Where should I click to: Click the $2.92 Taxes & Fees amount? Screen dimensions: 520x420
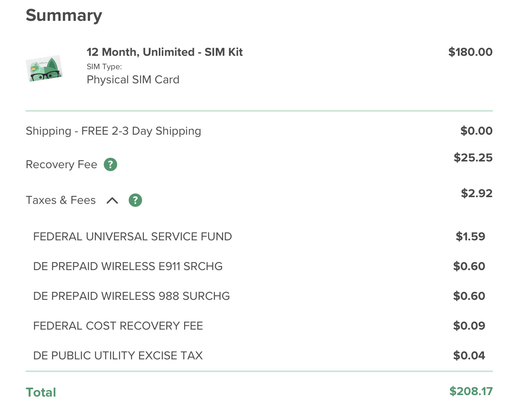[x=476, y=193]
